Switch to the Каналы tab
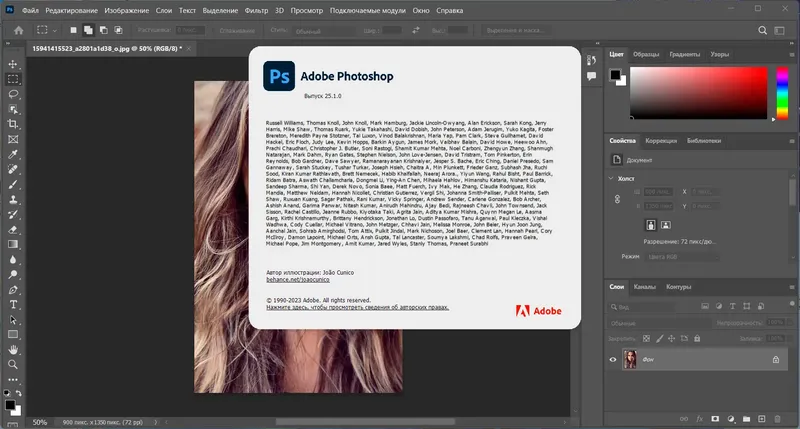 644,287
